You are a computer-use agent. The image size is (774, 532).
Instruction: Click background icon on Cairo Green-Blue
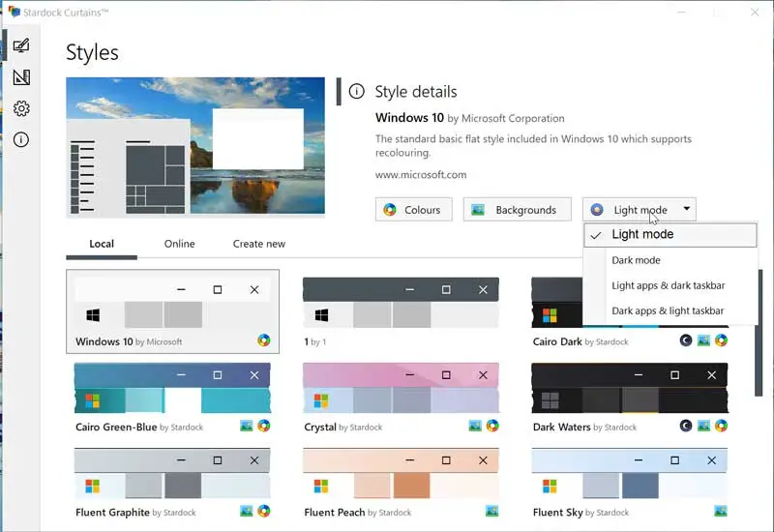pyautogui.click(x=246, y=426)
